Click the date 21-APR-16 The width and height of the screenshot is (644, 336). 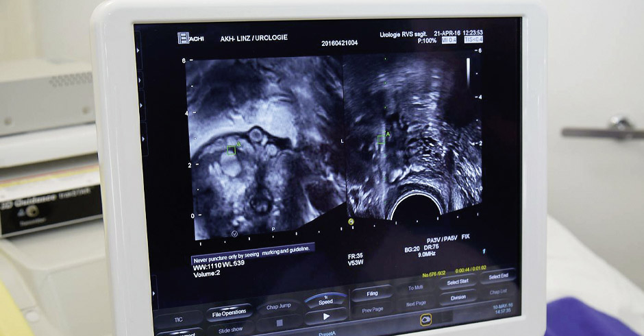coord(447,34)
